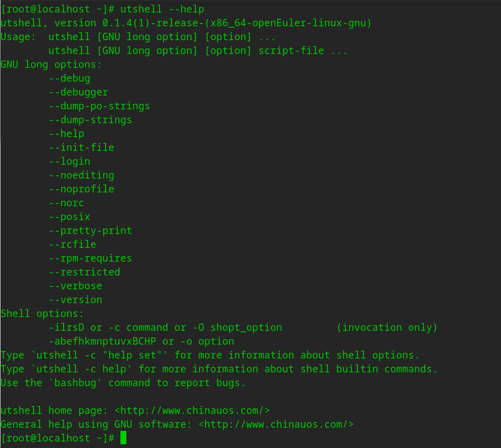Click the --version option text
Image resolution: width=501 pixels, height=448 pixels.
coord(75,300)
